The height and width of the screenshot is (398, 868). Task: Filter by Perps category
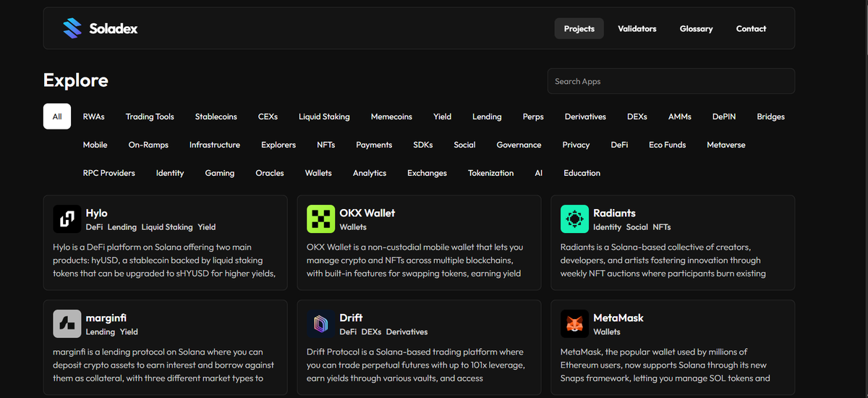(x=533, y=117)
